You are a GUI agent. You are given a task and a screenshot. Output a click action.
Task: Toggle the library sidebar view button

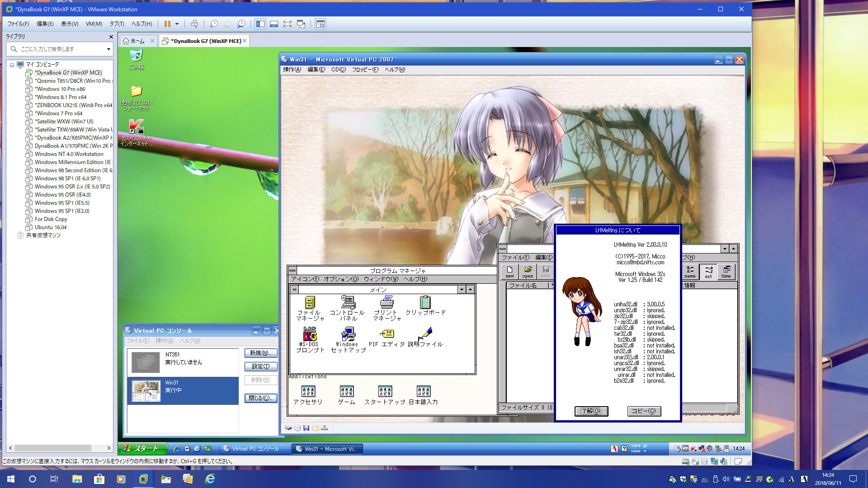pyautogui.click(x=260, y=24)
